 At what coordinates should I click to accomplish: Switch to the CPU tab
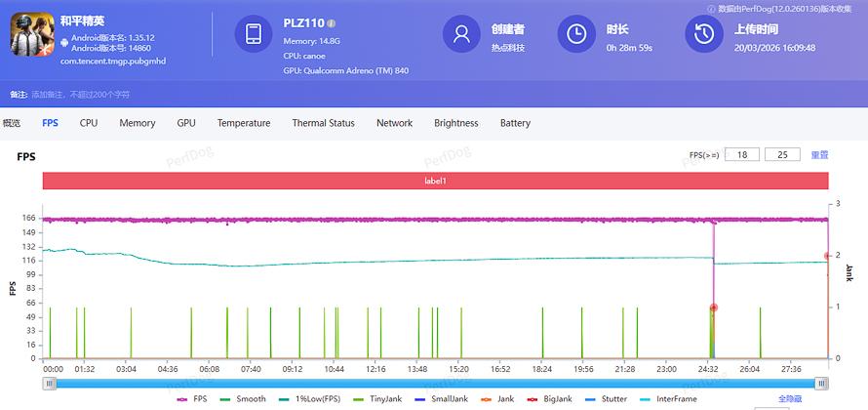pos(89,123)
